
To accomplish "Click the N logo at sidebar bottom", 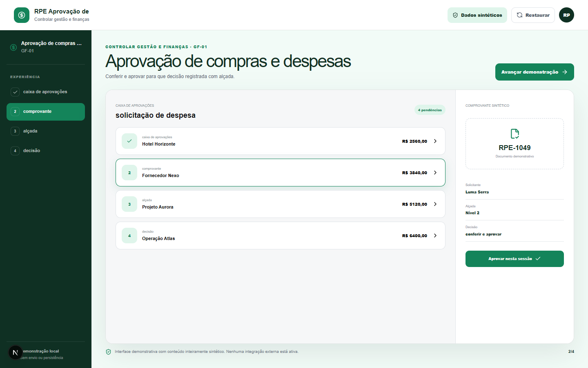I will click(x=15, y=352).
